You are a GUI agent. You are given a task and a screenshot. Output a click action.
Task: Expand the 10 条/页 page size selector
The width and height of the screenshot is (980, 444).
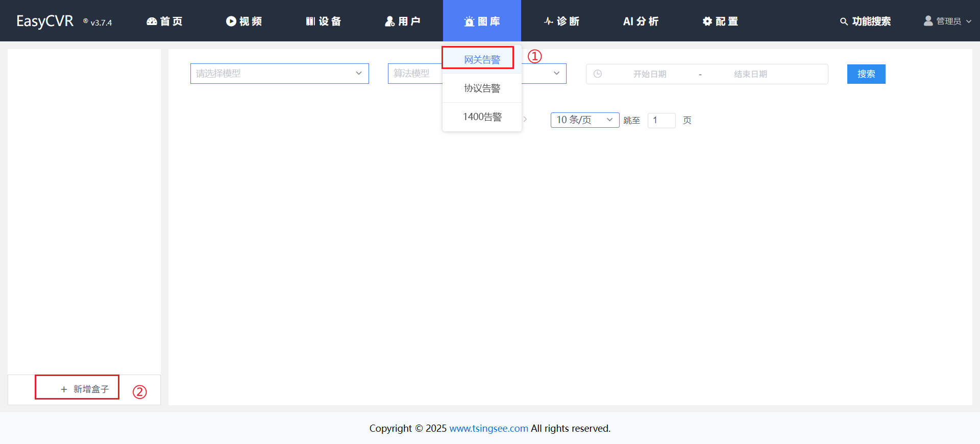click(x=584, y=120)
